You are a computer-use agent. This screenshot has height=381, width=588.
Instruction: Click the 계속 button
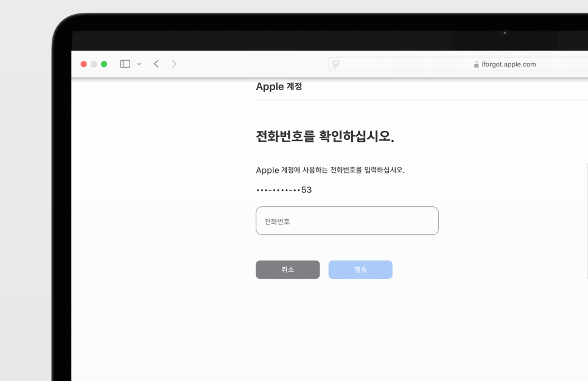[x=360, y=270]
